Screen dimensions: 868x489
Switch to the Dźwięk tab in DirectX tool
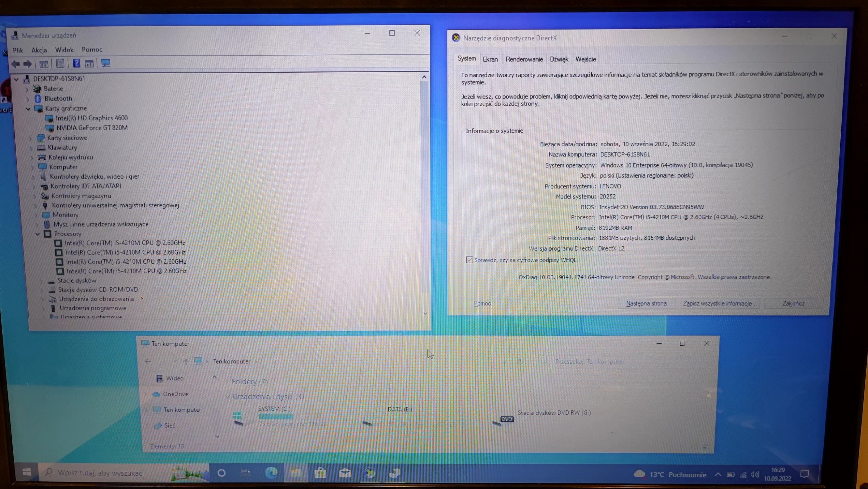coord(559,59)
